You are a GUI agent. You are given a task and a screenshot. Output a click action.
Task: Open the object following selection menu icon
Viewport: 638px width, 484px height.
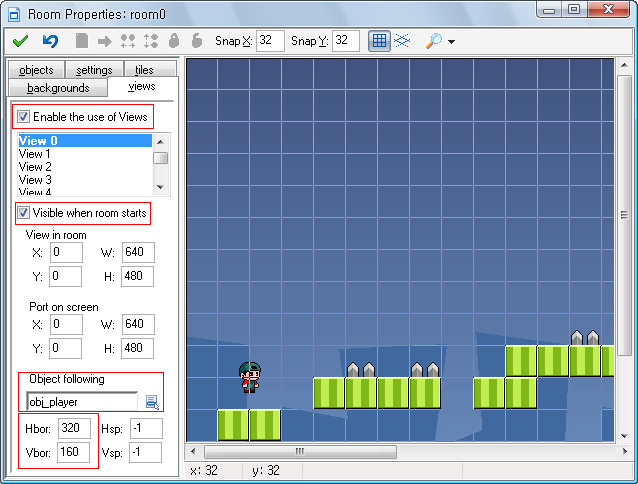point(152,402)
